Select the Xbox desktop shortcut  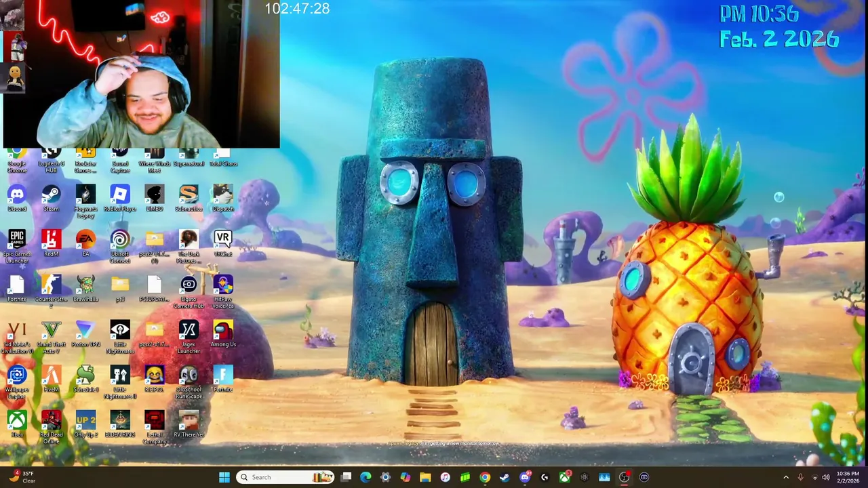point(17,424)
